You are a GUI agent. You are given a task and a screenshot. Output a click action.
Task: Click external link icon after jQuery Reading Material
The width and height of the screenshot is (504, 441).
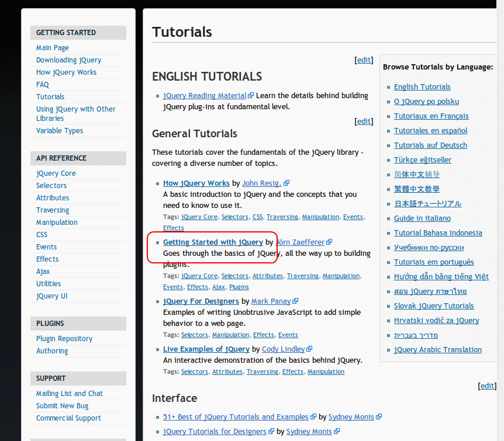[251, 95]
